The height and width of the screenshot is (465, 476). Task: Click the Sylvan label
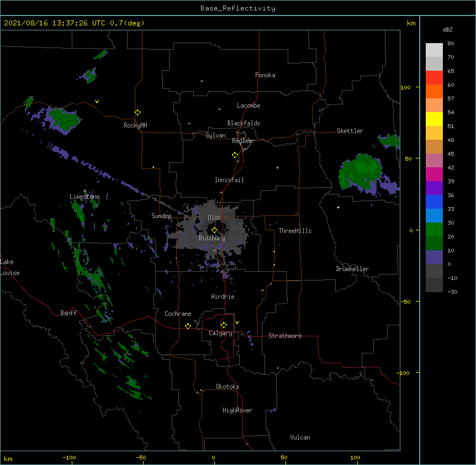(x=215, y=135)
